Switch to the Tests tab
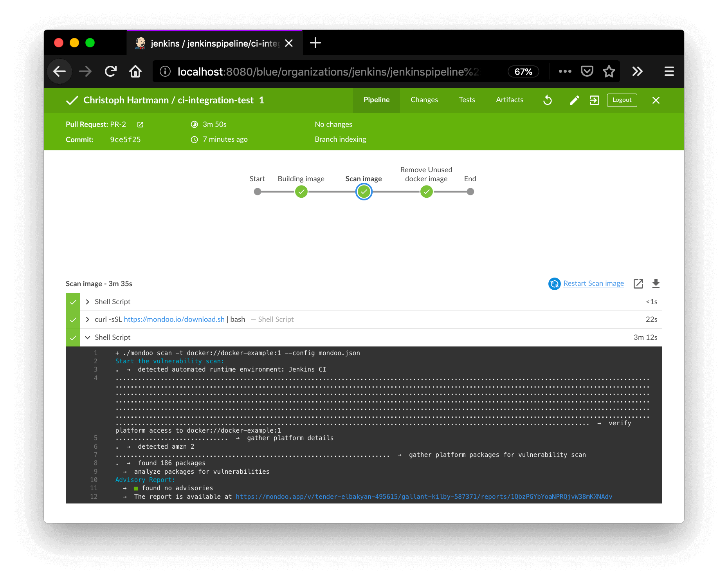Viewport: 728px width, 581px height. 466,100
